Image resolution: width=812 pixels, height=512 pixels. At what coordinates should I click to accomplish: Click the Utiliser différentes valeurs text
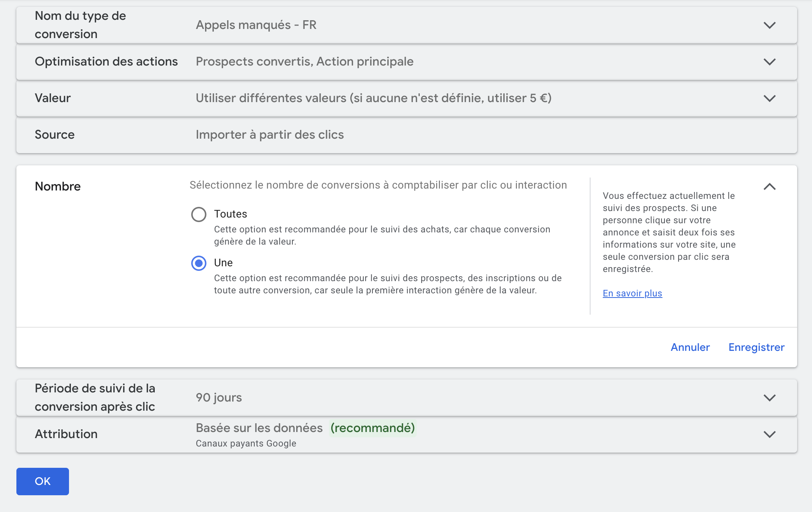[x=374, y=98]
